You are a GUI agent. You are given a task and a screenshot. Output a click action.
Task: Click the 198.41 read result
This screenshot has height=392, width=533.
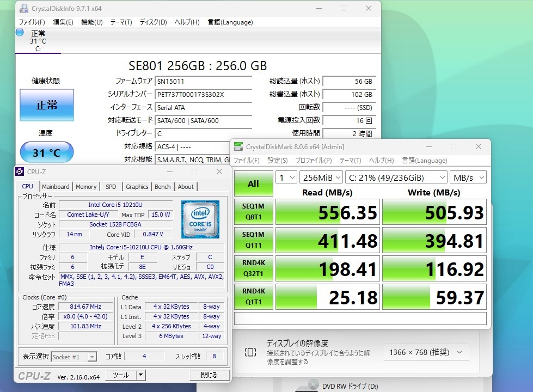(327, 268)
